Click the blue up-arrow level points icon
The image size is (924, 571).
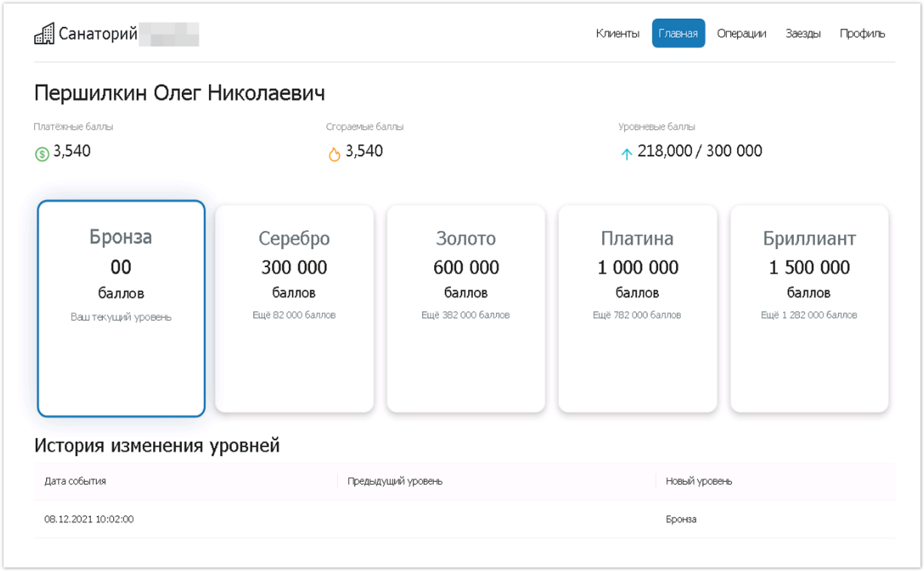626,154
